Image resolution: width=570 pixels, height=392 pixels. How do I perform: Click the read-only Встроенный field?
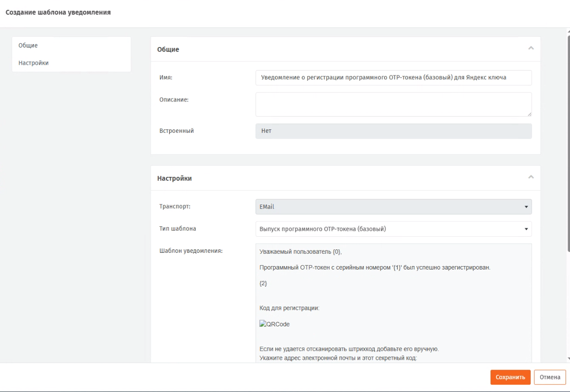(x=393, y=131)
